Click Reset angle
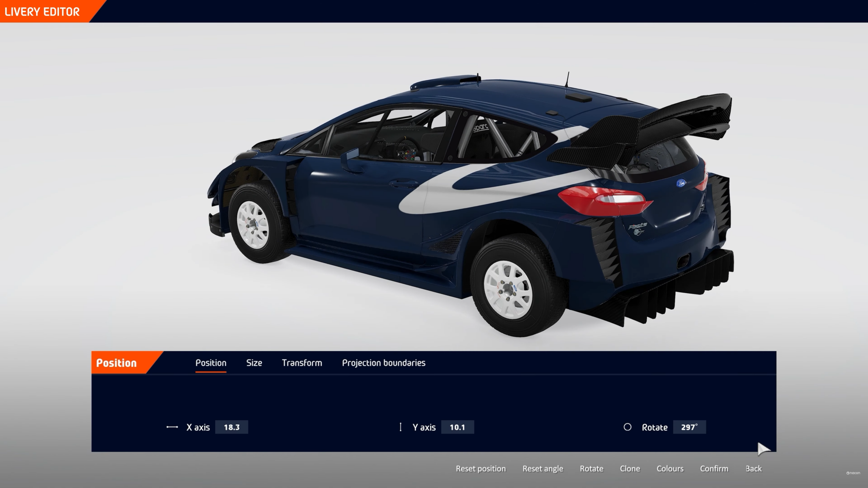 (543, 469)
